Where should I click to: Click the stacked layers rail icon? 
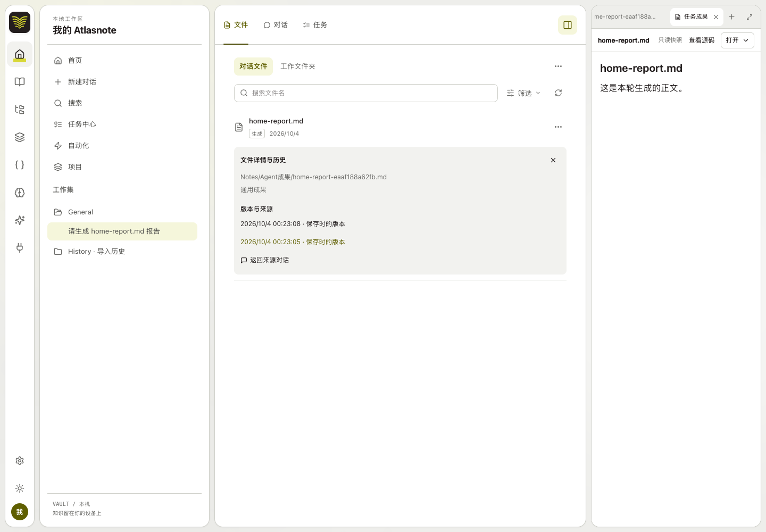coord(20,137)
